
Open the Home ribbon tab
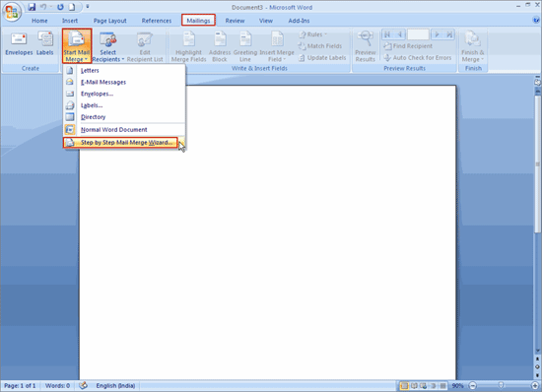pyautogui.click(x=39, y=21)
